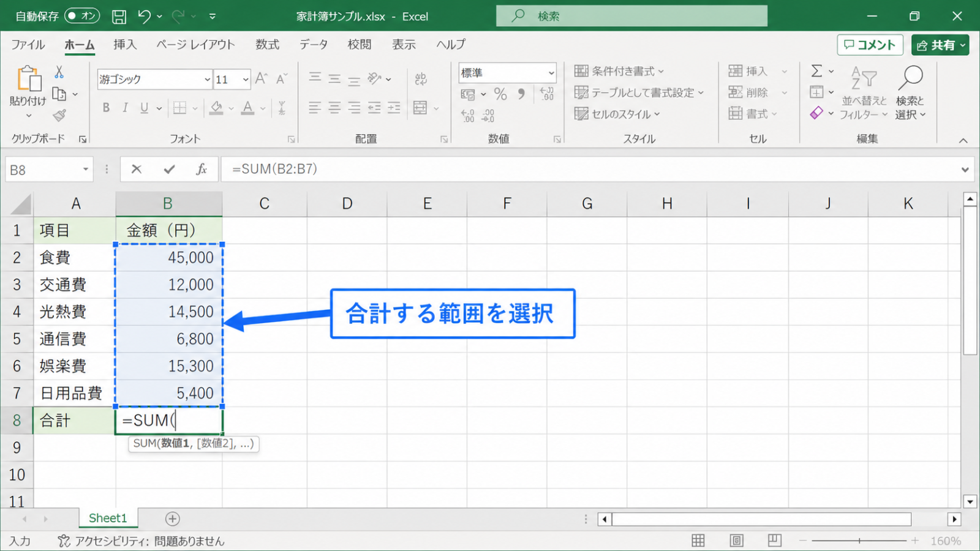Toggle top vertical alignment

tap(315, 78)
